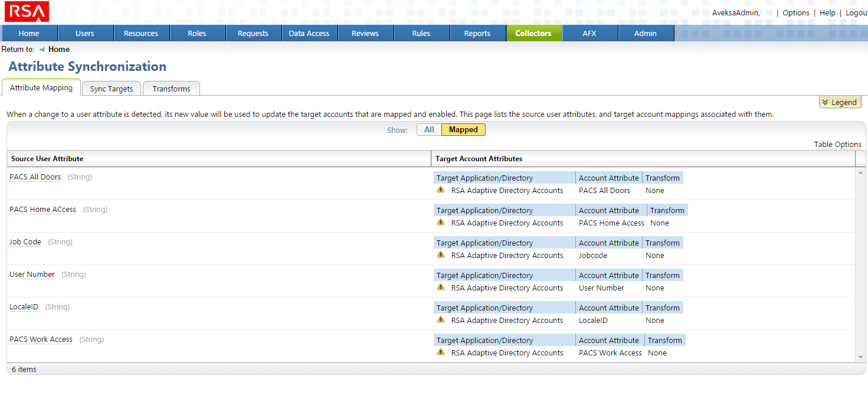Return to Home breadcrumb link

pos(59,50)
